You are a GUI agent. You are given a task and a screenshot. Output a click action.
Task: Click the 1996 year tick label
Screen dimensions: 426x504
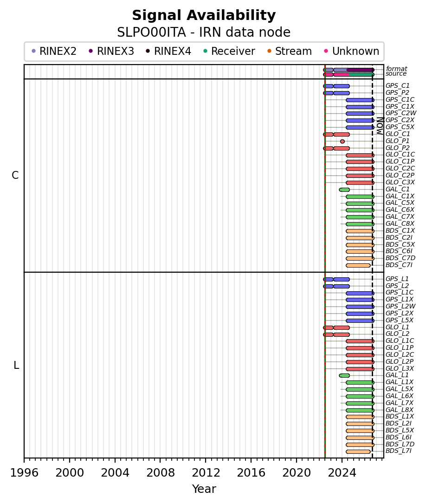[24, 473]
